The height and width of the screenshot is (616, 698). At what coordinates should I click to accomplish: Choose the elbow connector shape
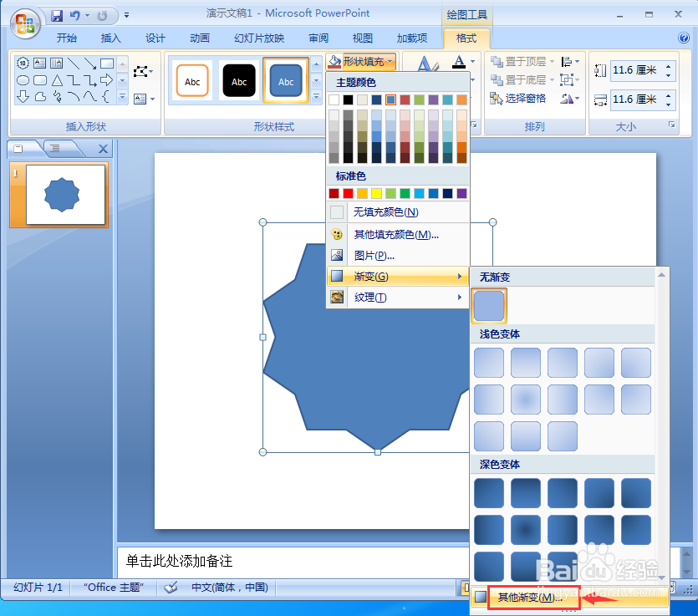(x=74, y=80)
